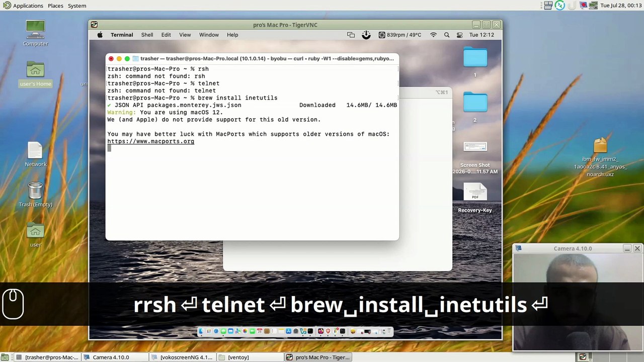This screenshot has width=644, height=362.
Task: Open Trash in the Mac Dock
Action: (x=389, y=331)
